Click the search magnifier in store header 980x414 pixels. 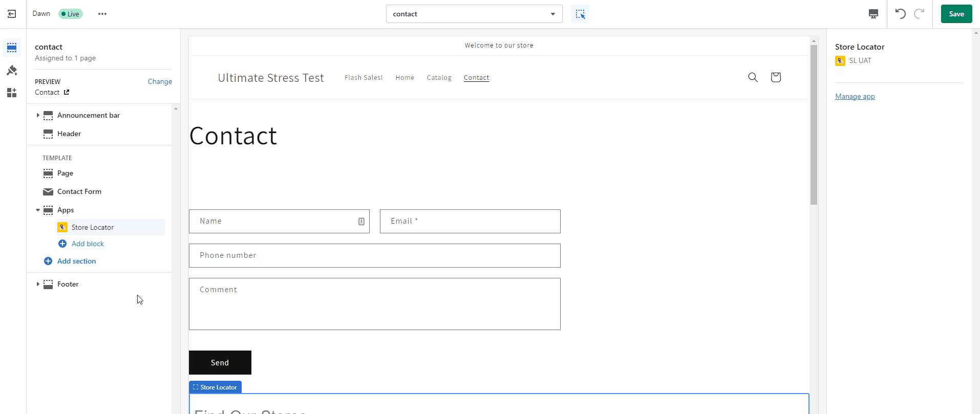click(753, 77)
